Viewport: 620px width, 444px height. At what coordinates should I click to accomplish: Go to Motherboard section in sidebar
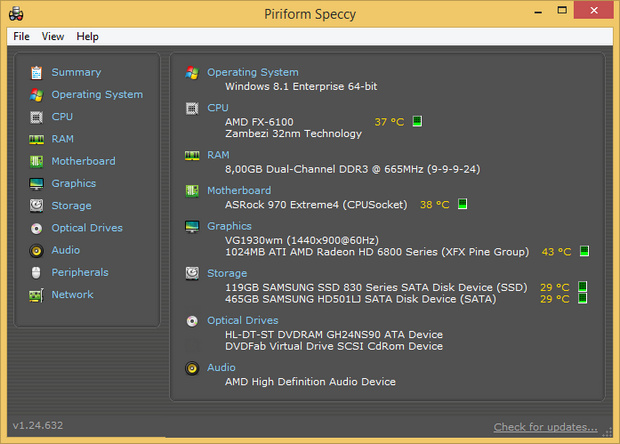click(83, 161)
